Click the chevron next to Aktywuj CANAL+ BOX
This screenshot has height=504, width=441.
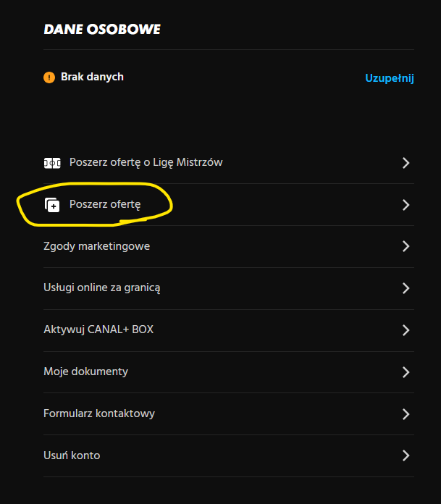(406, 330)
